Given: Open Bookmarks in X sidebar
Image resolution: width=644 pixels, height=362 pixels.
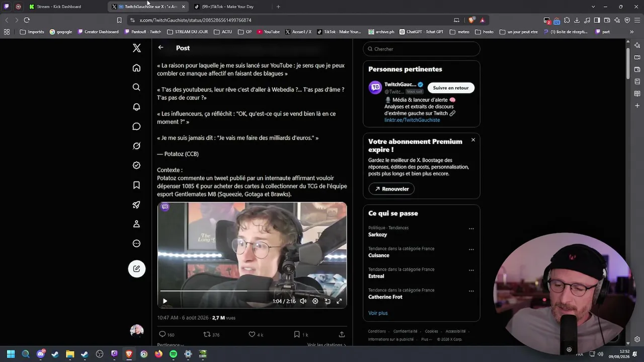Looking at the screenshot, I should tap(136, 185).
